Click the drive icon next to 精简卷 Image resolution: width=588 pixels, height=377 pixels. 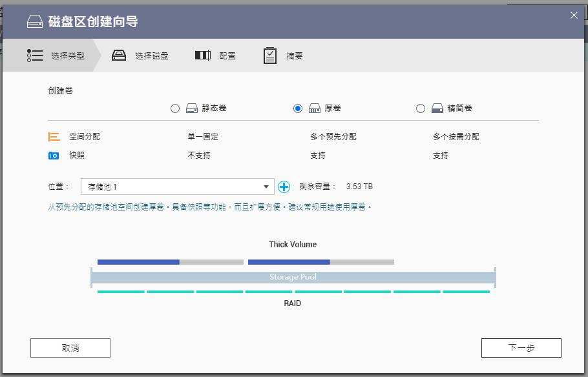pyautogui.click(x=436, y=108)
